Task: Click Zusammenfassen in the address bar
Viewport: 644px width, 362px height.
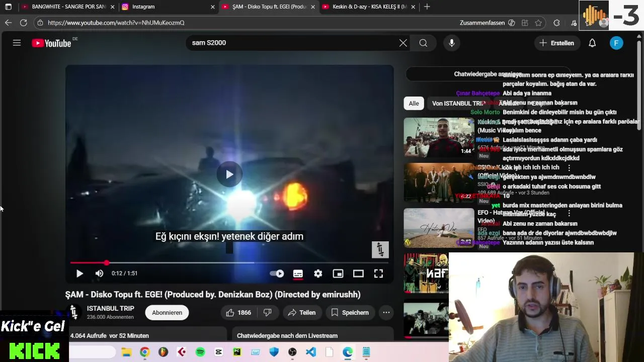Action: tap(482, 23)
